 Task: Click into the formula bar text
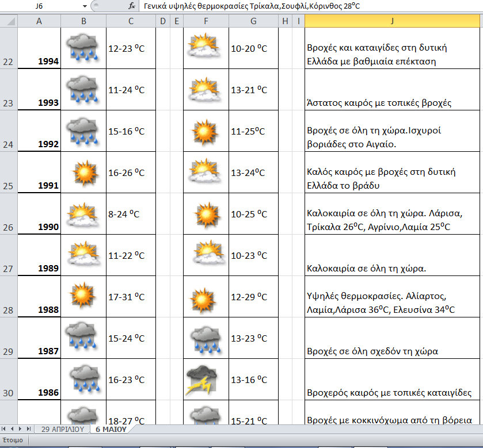(288, 6)
